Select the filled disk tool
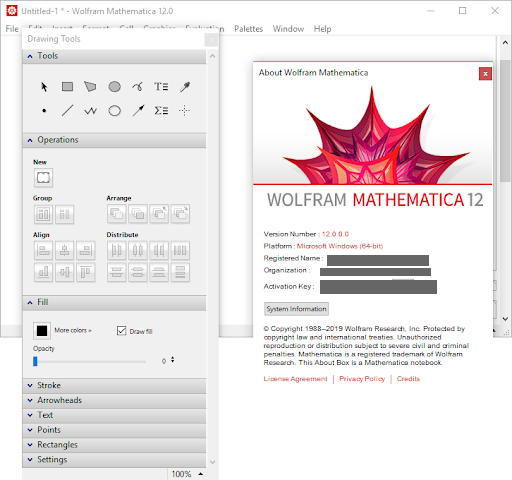Image resolution: width=512 pixels, height=480 pixels. coord(114,87)
